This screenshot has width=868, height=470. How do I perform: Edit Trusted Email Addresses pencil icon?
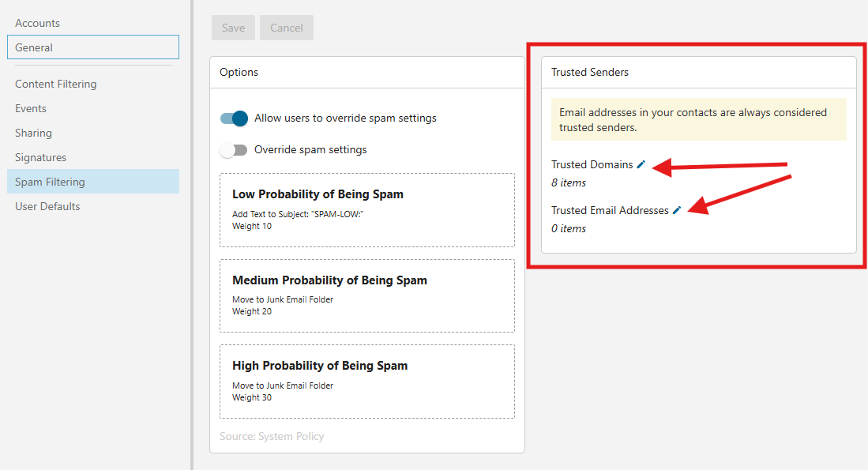(676, 210)
